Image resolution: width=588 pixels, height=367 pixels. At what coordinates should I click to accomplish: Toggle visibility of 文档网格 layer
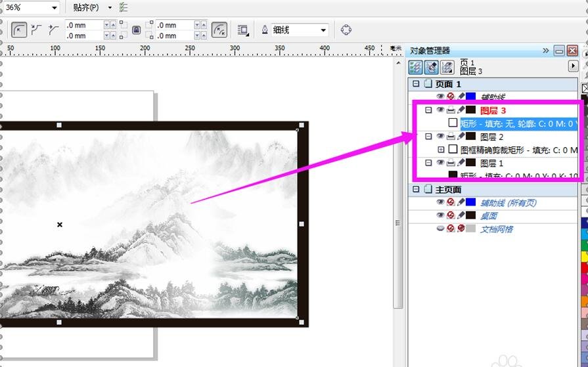pos(440,228)
